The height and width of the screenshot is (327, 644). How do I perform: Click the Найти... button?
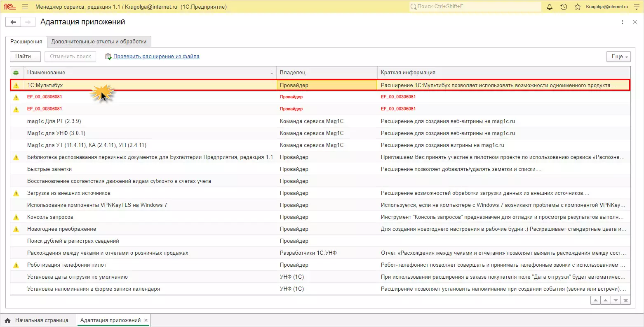(25, 57)
